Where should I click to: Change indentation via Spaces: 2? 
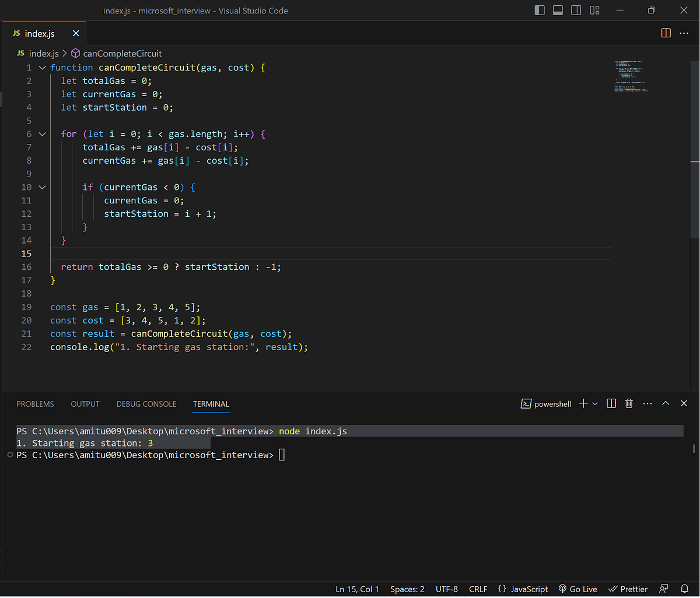(407, 589)
